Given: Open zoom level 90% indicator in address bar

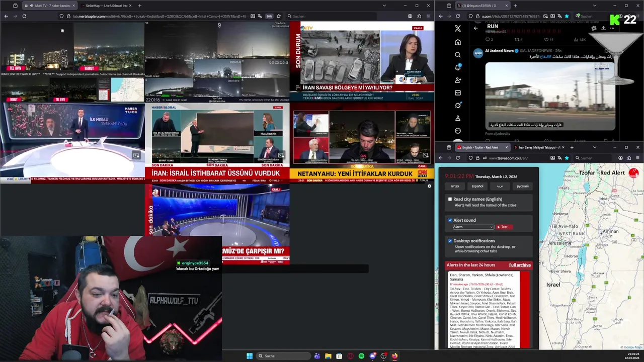Looking at the screenshot, I should point(269,16).
